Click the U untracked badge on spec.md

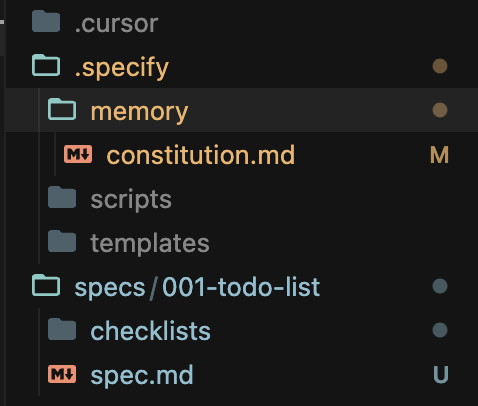click(440, 374)
